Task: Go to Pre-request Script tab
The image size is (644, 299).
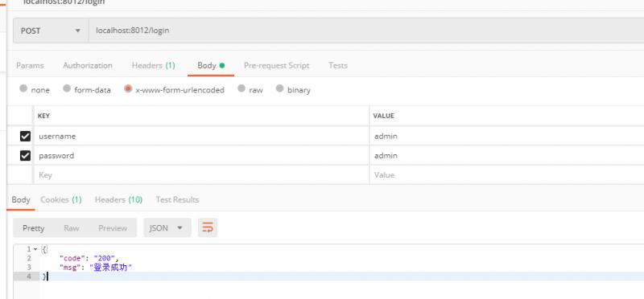Action: pyautogui.click(x=276, y=66)
